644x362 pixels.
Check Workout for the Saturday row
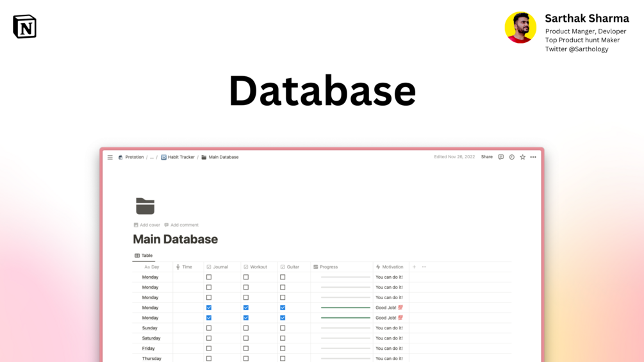coord(245,338)
